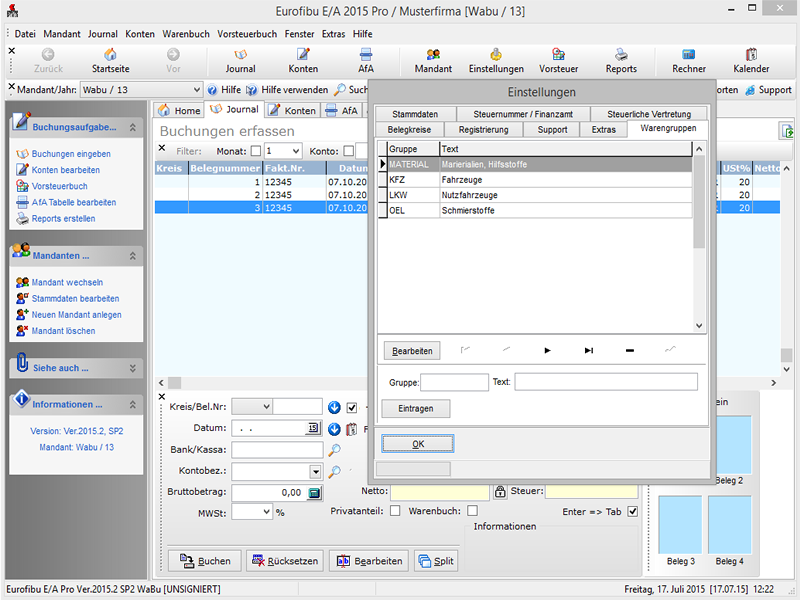800x600 pixels.
Task: Open the calendar picker in Datum field
Action: tap(313, 428)
